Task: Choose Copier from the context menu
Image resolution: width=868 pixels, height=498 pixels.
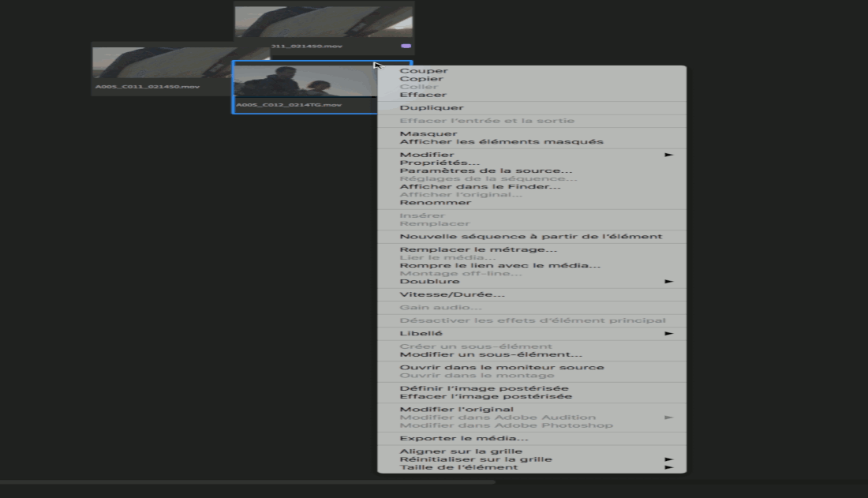Action: pos(531,79)
